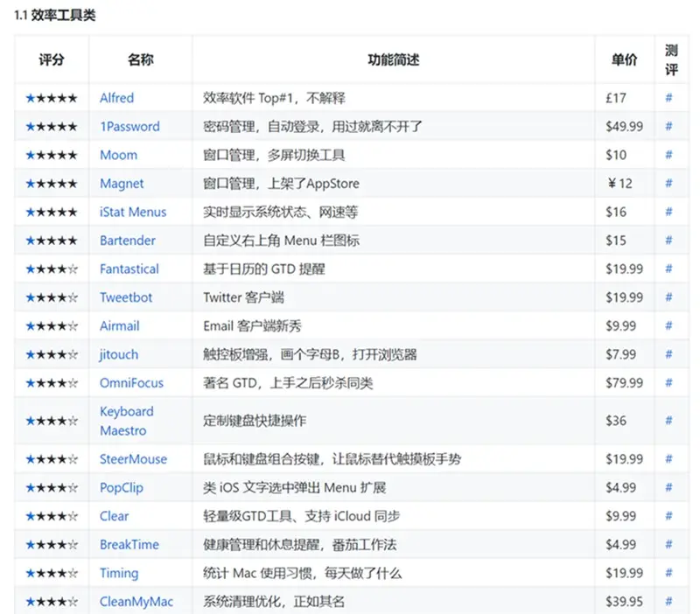
Task: Open the Timing link
Action: pos(119,574)
